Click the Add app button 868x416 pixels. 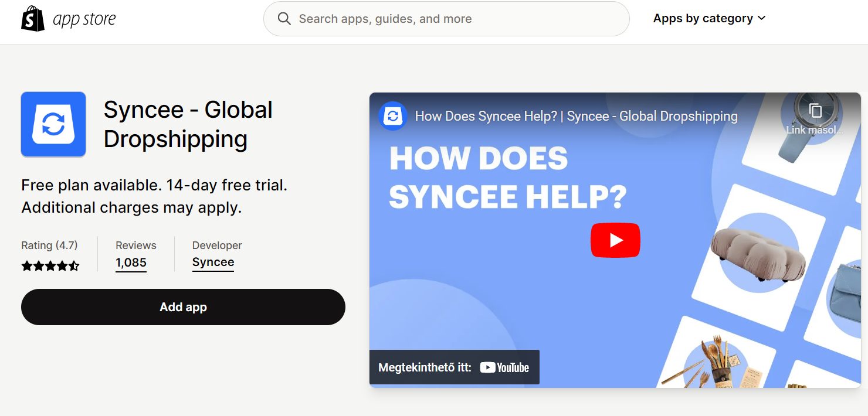pyautogui.click(x=183, y=306)
